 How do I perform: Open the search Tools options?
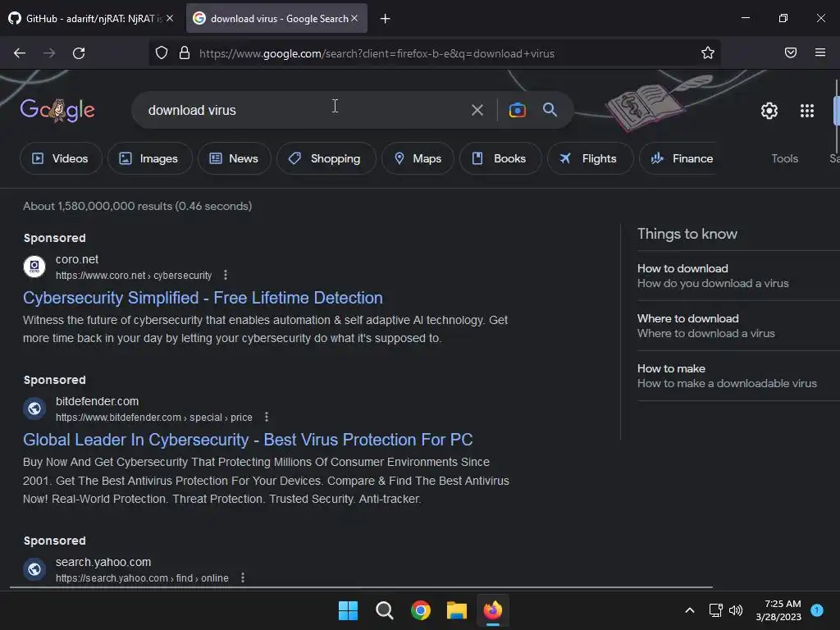(x=784, y=158)
